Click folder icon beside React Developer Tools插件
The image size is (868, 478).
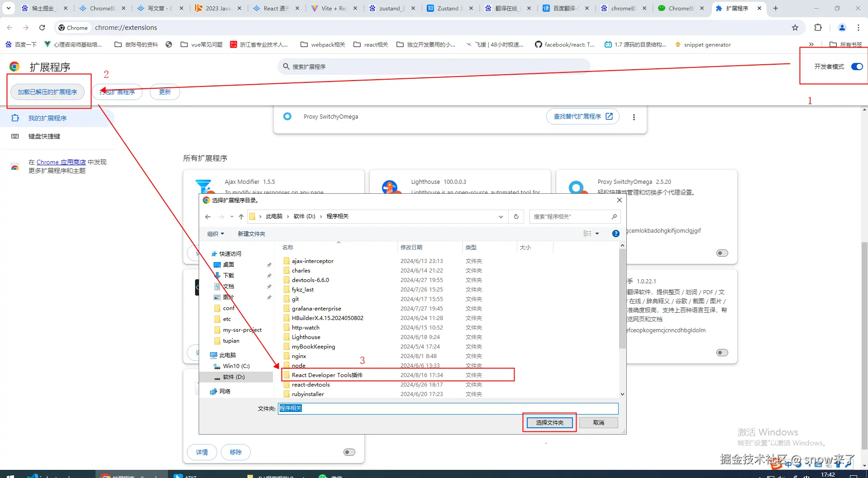click(286, 375)
